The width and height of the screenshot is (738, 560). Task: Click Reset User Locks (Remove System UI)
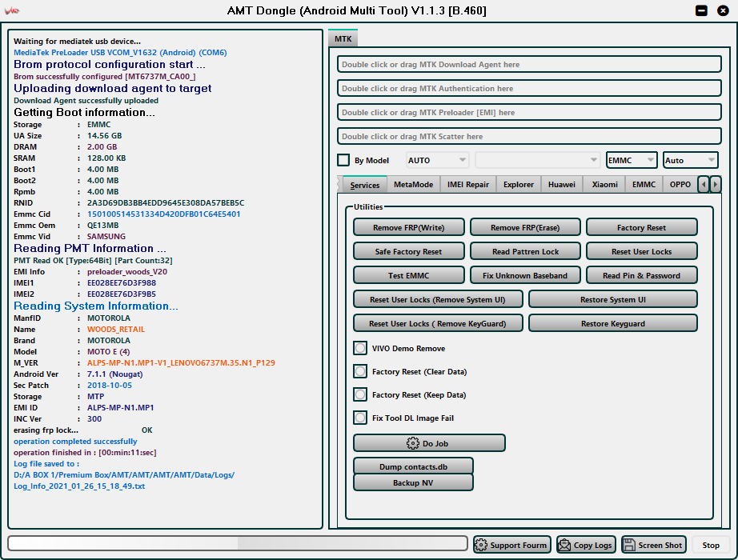438,299
